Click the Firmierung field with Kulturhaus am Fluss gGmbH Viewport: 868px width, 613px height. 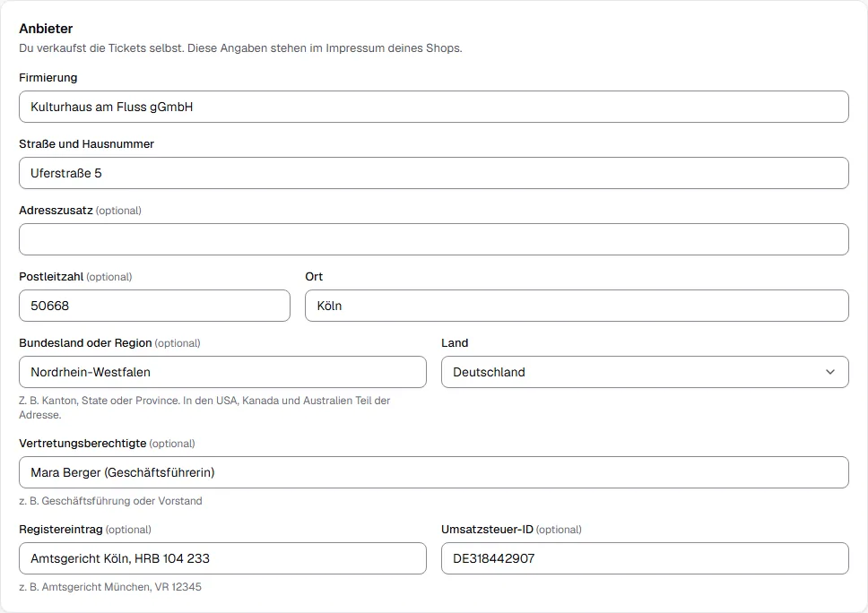433,107
